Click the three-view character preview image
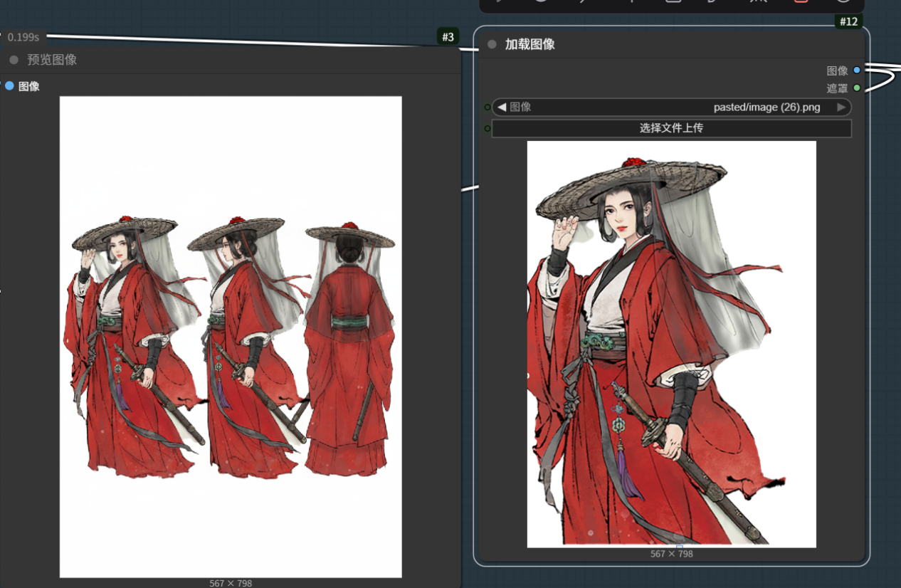Image resolution: width=901 pixels, height=588 pixels. tap(231, 337)
